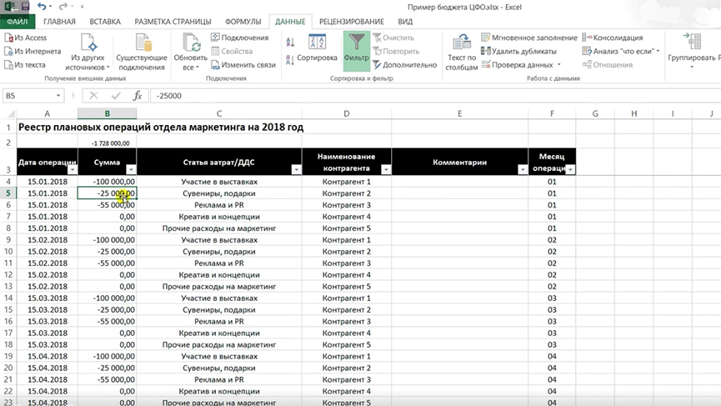Open Text to columns (Текст по столбцам)
721x406 pixels.
pyautogui.click(x=461, y=52)
